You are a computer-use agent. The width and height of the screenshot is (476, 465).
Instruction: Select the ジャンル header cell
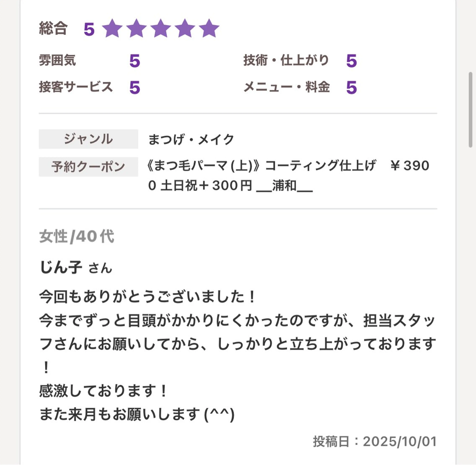tap(88, 139)
